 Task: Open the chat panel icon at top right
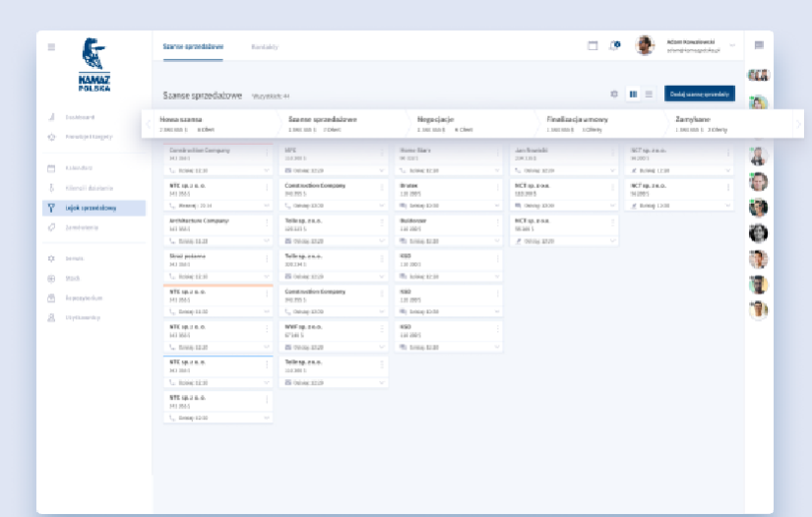759,45
